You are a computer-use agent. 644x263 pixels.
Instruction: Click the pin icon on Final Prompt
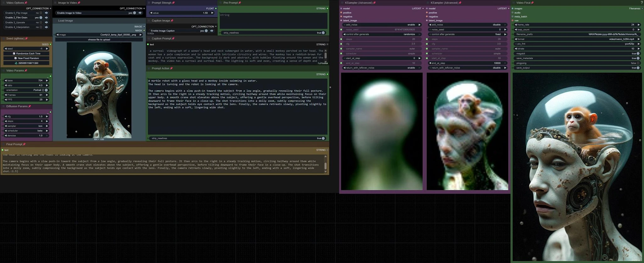24,144
